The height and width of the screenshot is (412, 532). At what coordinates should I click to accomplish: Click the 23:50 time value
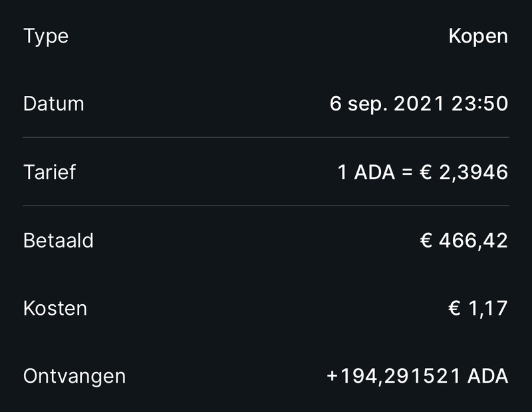479,104
